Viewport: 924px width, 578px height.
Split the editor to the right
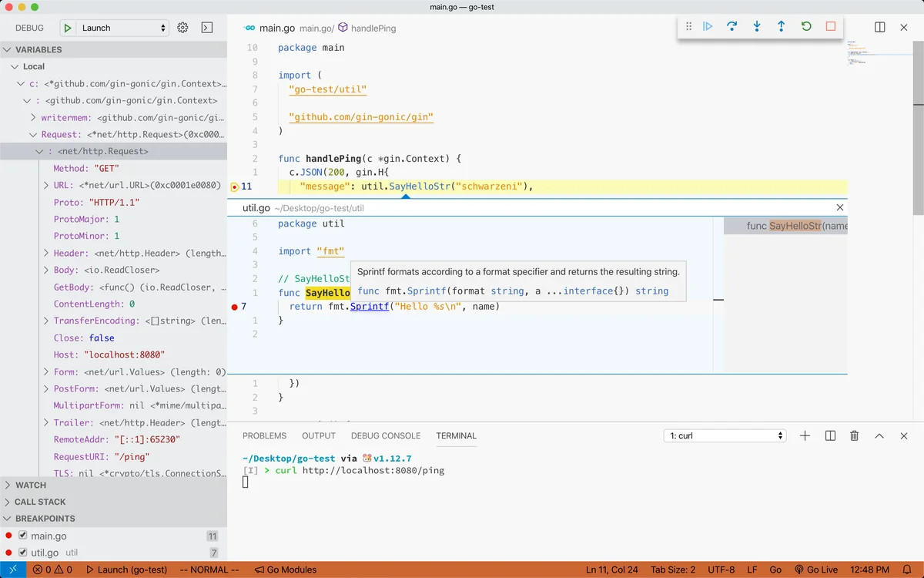[x=880, y=27]
